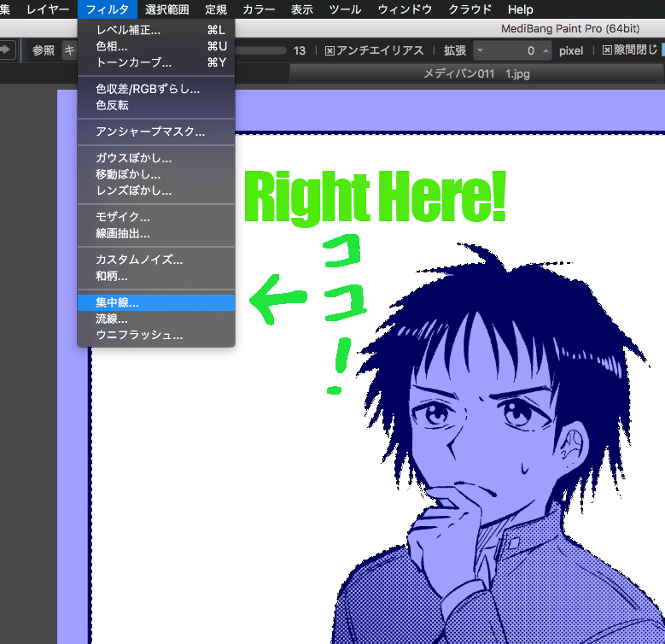Choose モザイク... filter

pyautogui.click(x=156, y=217)
